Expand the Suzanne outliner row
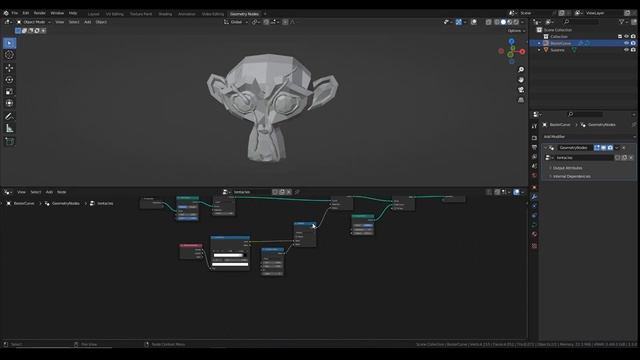Viewport: 640px width, 360px height. (x=539, y=50)
